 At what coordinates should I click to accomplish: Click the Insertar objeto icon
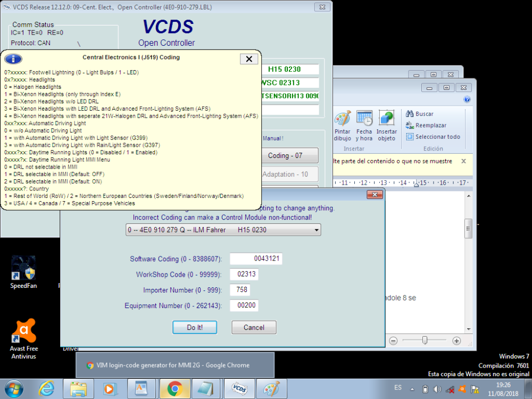point(387,126)
